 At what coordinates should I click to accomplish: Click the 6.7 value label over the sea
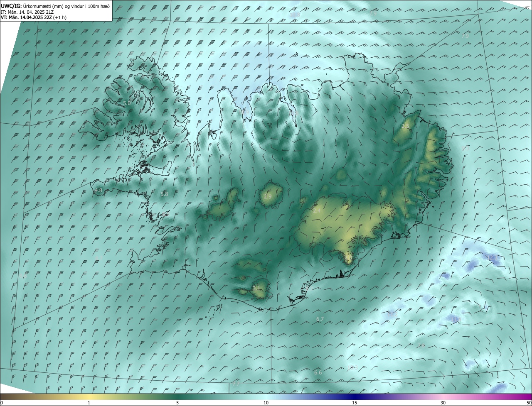[320, 319]
